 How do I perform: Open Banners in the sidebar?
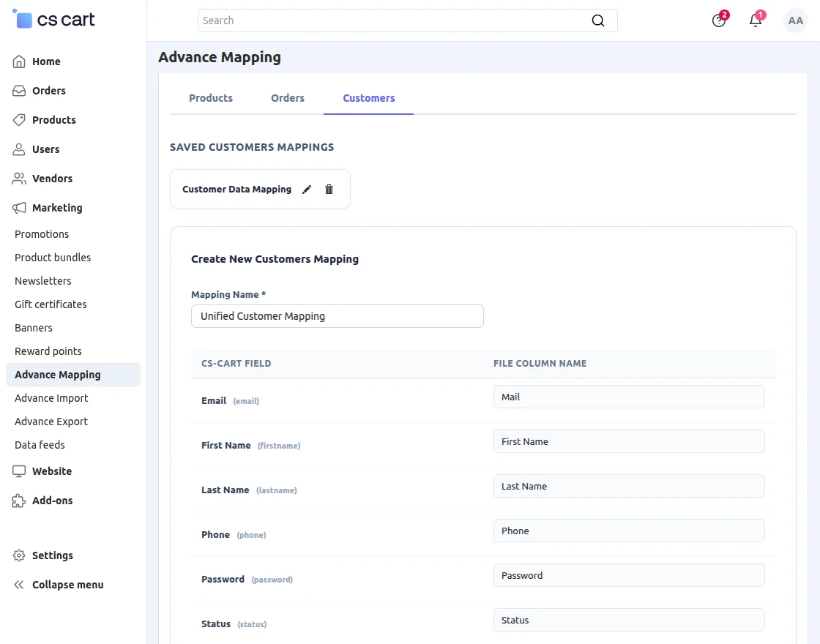[34, 329]
